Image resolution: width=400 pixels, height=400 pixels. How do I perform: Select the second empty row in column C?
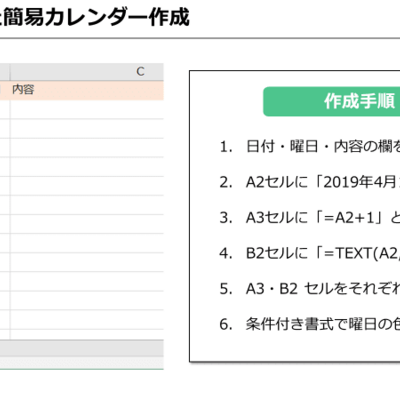[x=87, y=128]
